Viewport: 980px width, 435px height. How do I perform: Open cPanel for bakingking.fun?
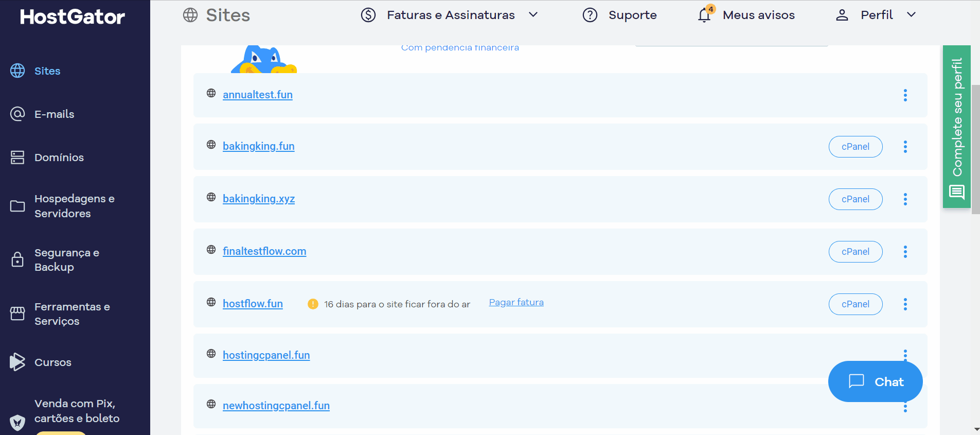pos(856,147)
